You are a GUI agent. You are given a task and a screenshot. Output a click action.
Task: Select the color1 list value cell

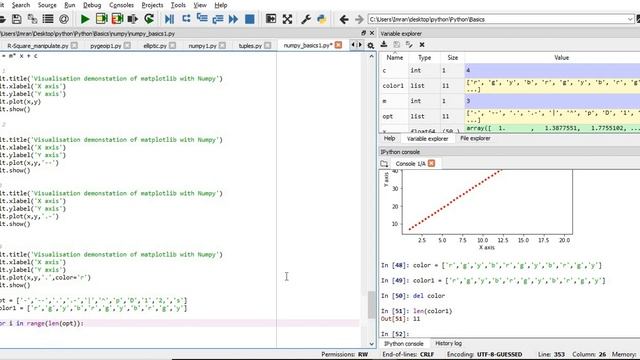click(x=552, y=86)
